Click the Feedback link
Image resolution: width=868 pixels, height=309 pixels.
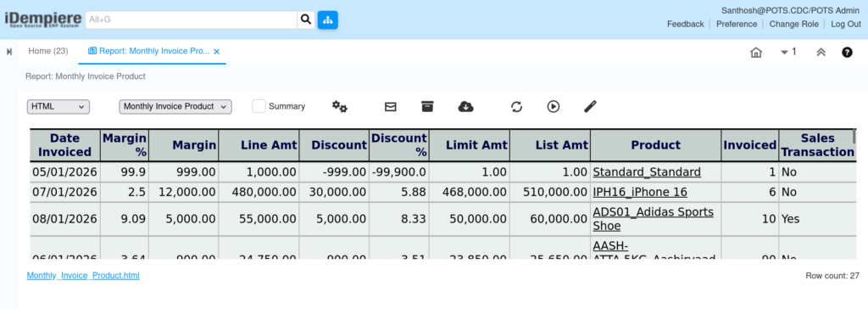tap(685, 24)
